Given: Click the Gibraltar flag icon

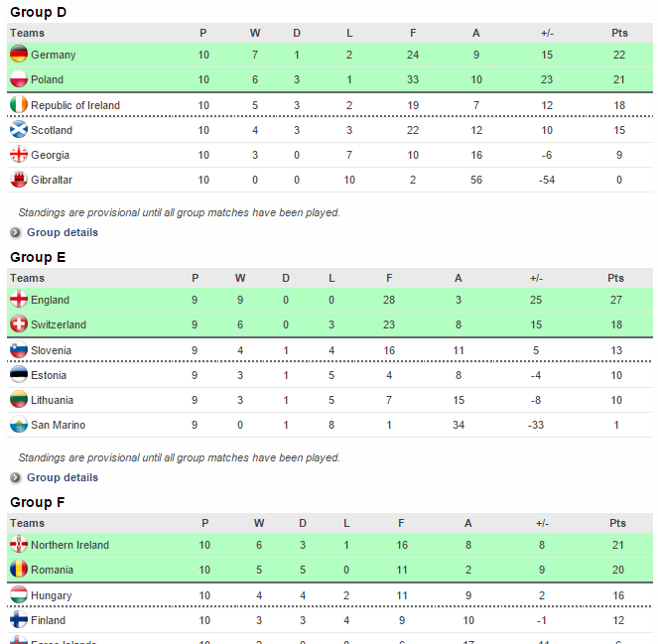Looking at the screenshot, I should [18, 180].
